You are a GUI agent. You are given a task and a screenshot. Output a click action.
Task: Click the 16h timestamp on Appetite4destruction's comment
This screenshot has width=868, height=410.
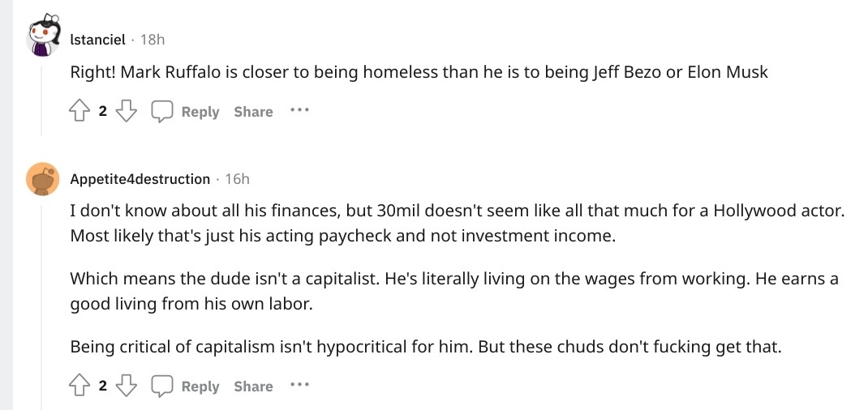point(237,179)
